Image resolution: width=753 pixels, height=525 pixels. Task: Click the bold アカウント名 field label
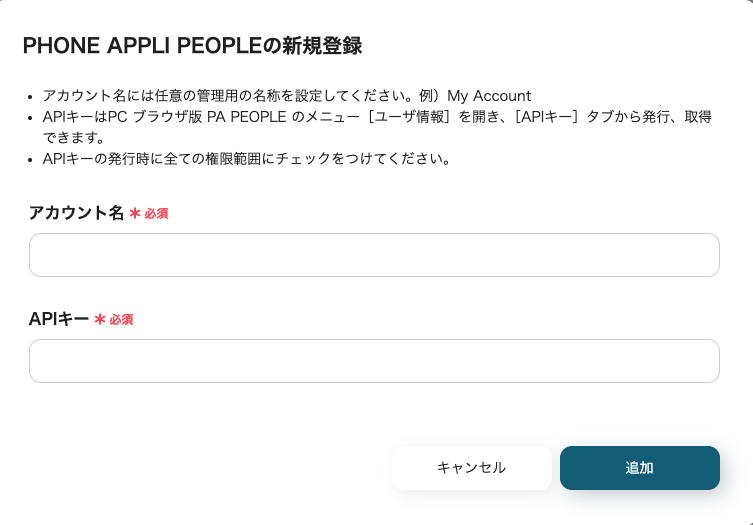tap(76, 213)
